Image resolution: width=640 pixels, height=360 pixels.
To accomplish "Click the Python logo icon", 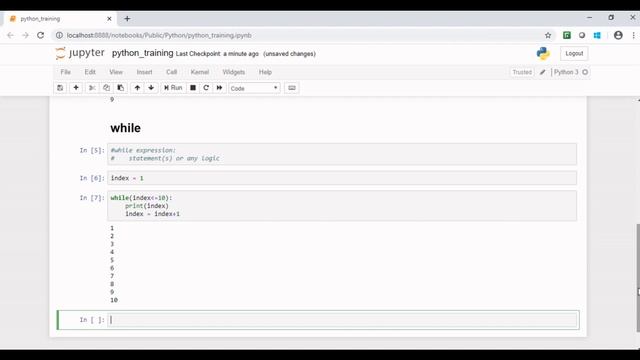I will (x=543, y=53).
